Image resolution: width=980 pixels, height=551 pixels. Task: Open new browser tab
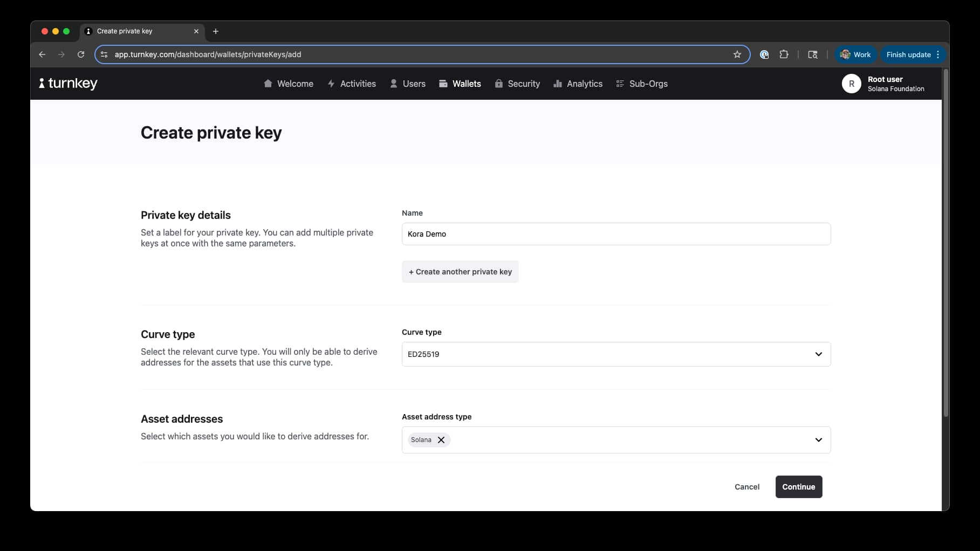click(216, 31)
